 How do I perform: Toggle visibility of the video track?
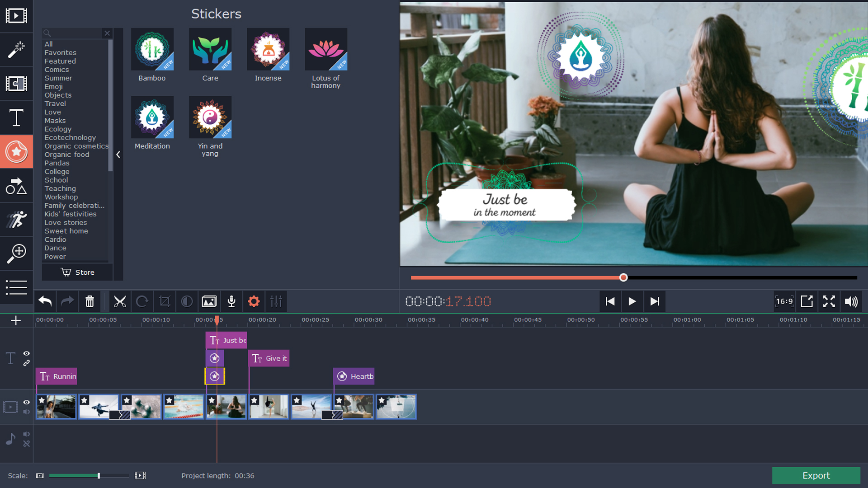click(x=27, y=402)
